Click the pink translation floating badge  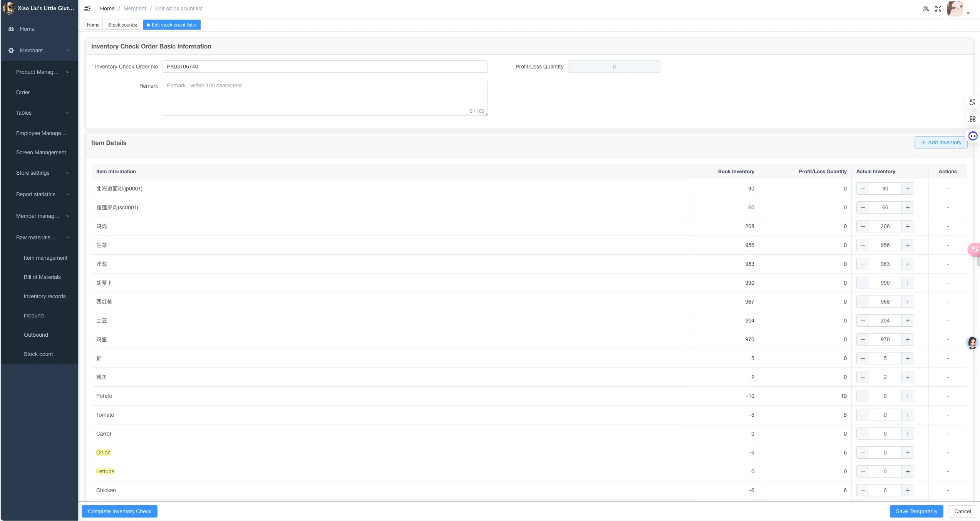point(974,249)
